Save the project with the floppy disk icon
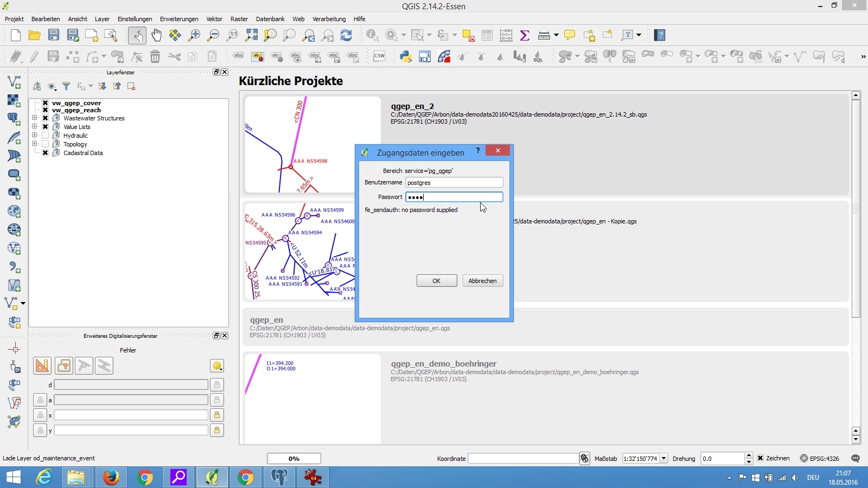The width and height of the screenshot is (868, 488). coord(54,35)
